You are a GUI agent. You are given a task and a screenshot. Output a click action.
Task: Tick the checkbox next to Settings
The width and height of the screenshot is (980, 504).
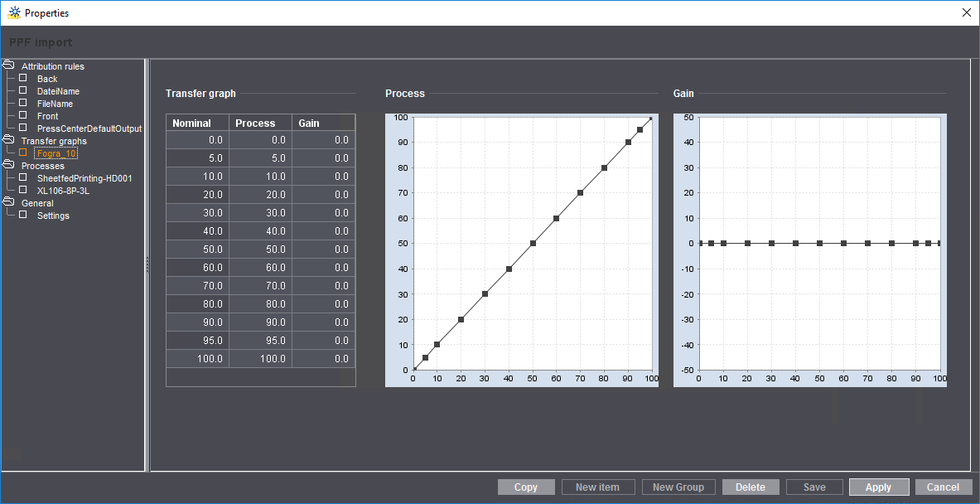[23, 215]
